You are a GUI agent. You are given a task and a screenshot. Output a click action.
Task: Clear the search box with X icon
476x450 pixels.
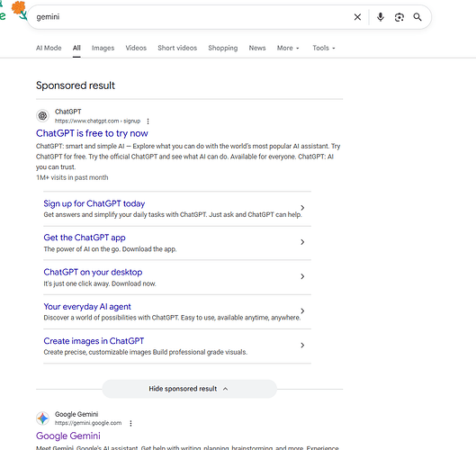coord(357,17)
